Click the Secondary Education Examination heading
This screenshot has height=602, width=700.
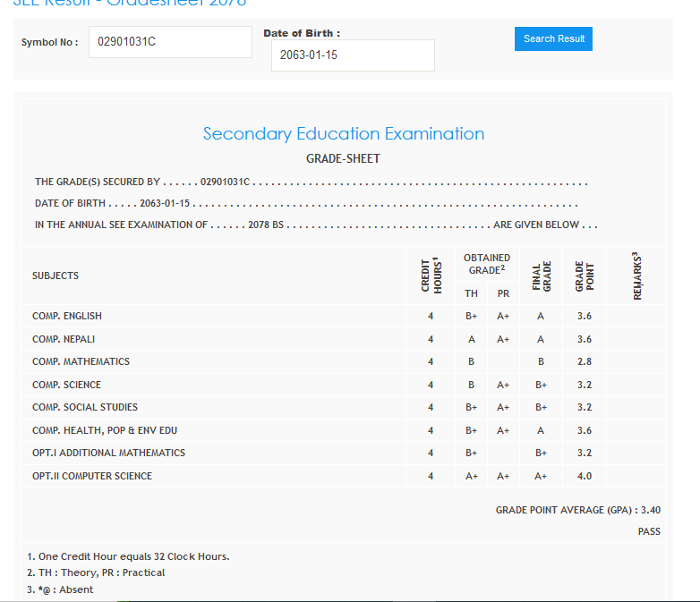coord(343,134)
